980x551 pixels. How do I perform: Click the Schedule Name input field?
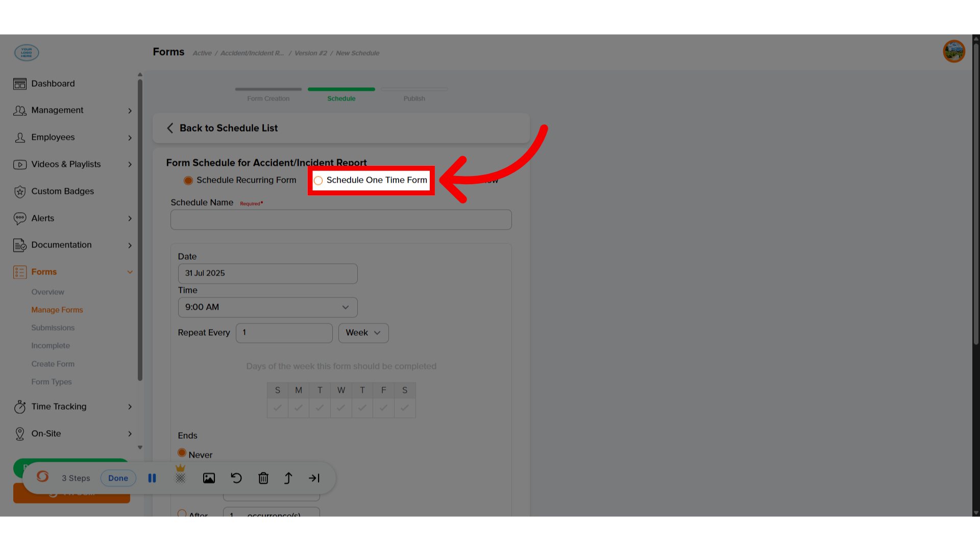pyautogui.click(x=341, y=219)
